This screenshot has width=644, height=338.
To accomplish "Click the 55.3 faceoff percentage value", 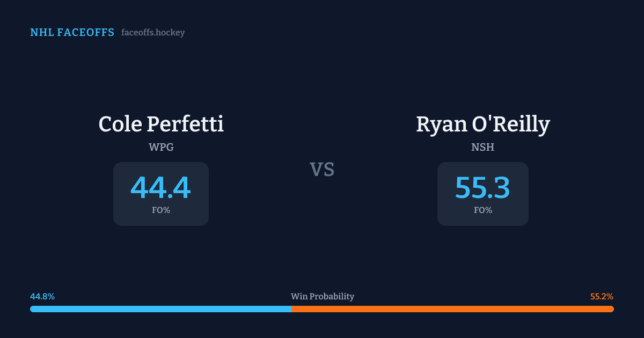I will click(x=482, y=188).
